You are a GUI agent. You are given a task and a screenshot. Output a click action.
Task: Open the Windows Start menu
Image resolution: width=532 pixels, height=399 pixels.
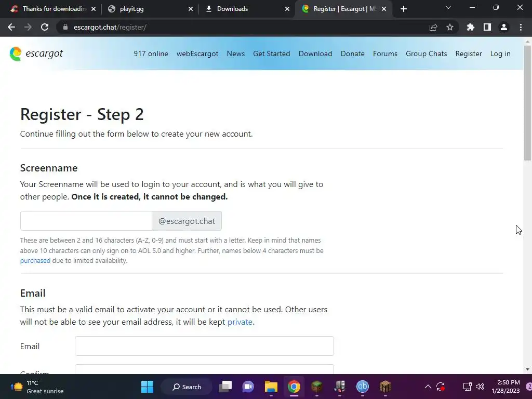(147, 387)
